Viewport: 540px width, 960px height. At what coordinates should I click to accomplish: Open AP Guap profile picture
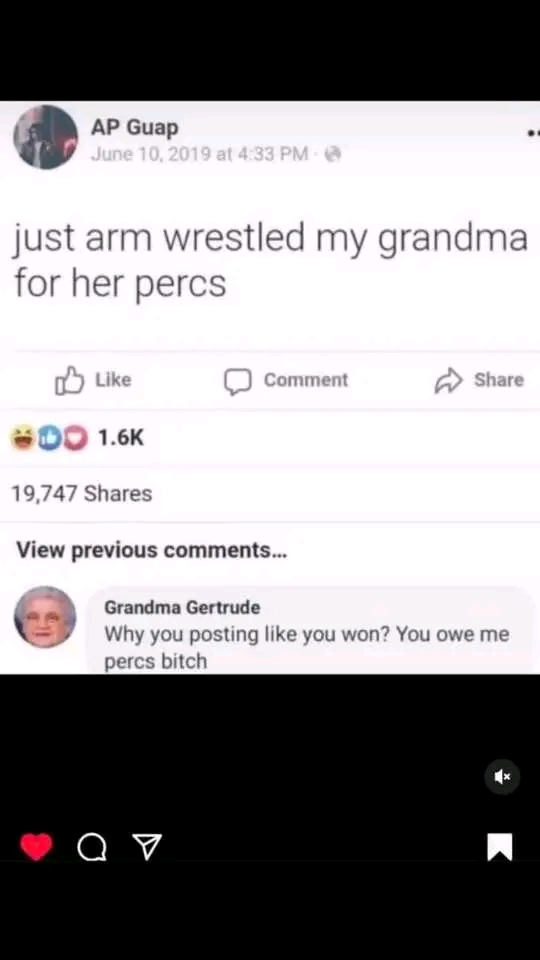pyautogui.click(x=45, y=137)
